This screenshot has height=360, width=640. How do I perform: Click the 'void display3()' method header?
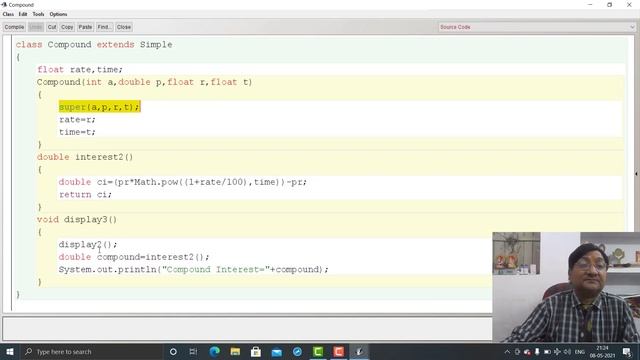pyautogui.click(x=77, y=219)
